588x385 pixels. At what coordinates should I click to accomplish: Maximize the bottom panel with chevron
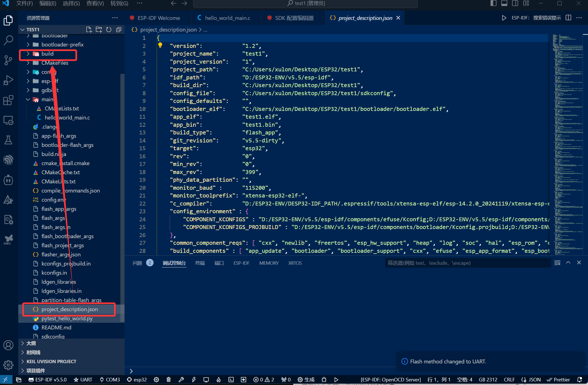click(568, 263)
